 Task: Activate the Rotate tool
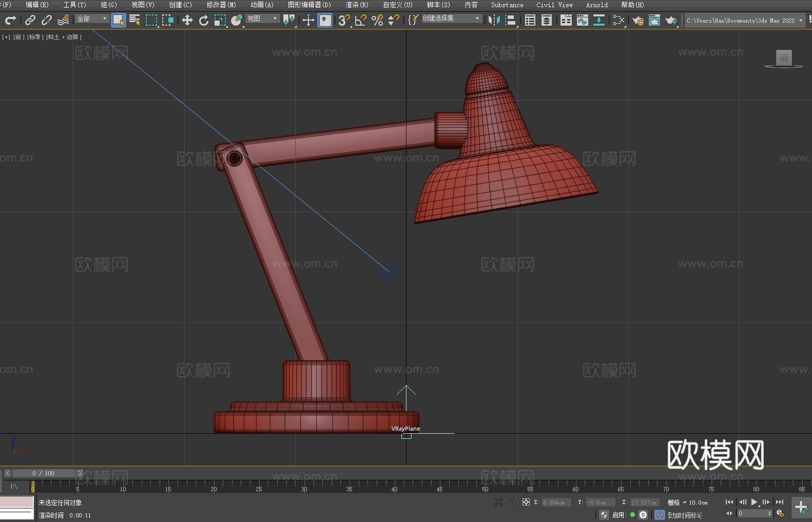coord(204,21)
